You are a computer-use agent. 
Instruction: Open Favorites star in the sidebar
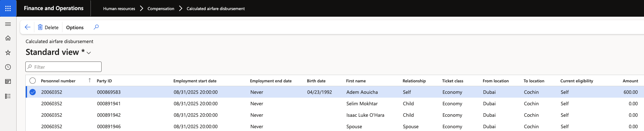tap(8, 52)
